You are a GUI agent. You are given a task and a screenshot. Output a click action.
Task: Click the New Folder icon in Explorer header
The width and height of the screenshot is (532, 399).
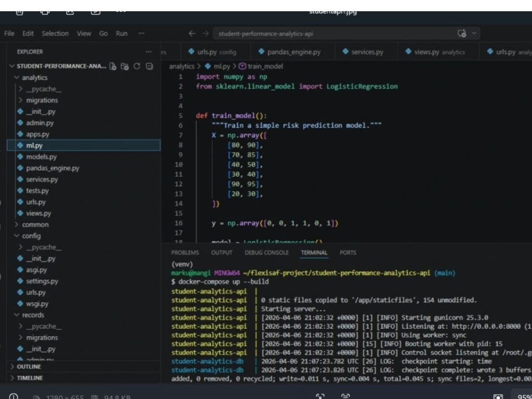[x=124, y=66]
